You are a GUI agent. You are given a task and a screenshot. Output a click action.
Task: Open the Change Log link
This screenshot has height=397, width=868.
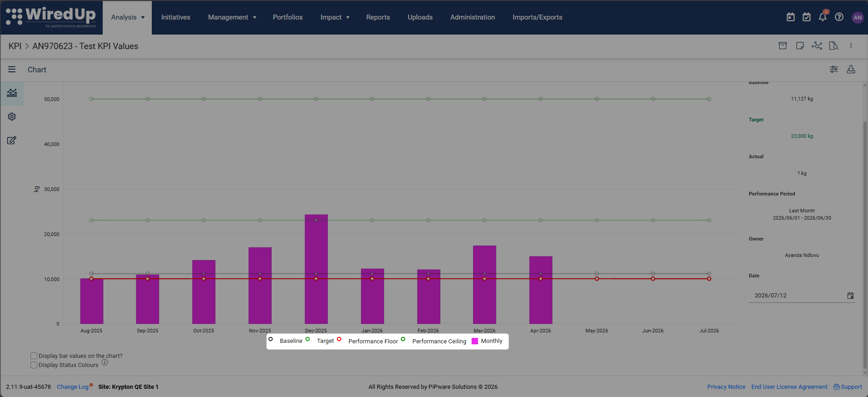(73, 387)
